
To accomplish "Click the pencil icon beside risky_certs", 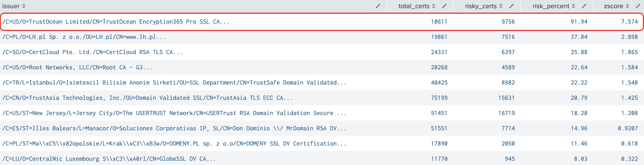I will [512, 6].
